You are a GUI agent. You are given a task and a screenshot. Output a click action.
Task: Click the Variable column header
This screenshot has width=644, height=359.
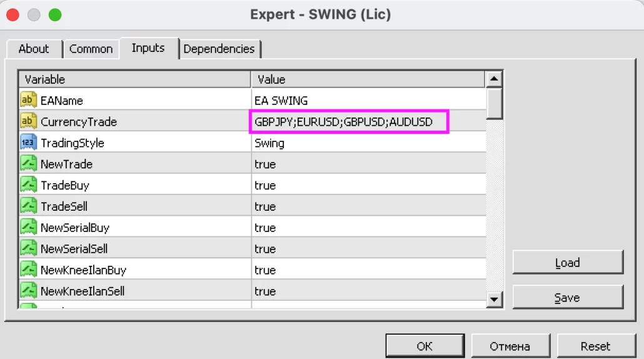click(x=134, y=79)
